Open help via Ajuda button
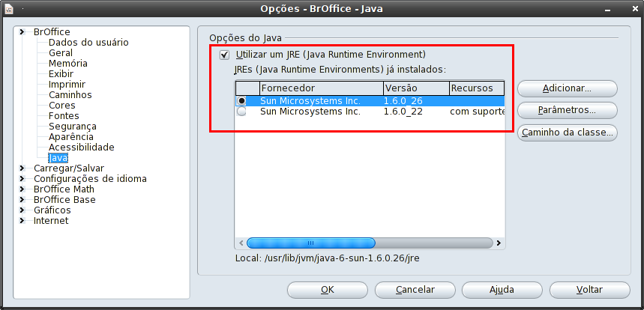The width and height of the screenshot is (644, 310). (502, 290)
